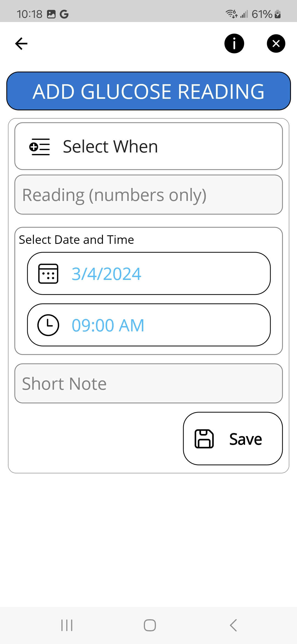
Task: Tap the floppy disk save icon
Action: (204, 439)
